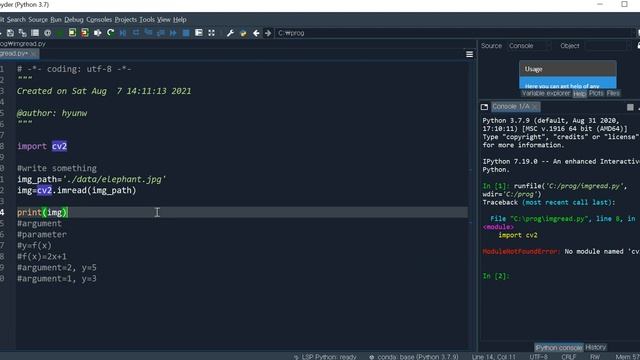Click the print(img) code line
The width and height of the screenshot is (640, 360).
[42, 212]
